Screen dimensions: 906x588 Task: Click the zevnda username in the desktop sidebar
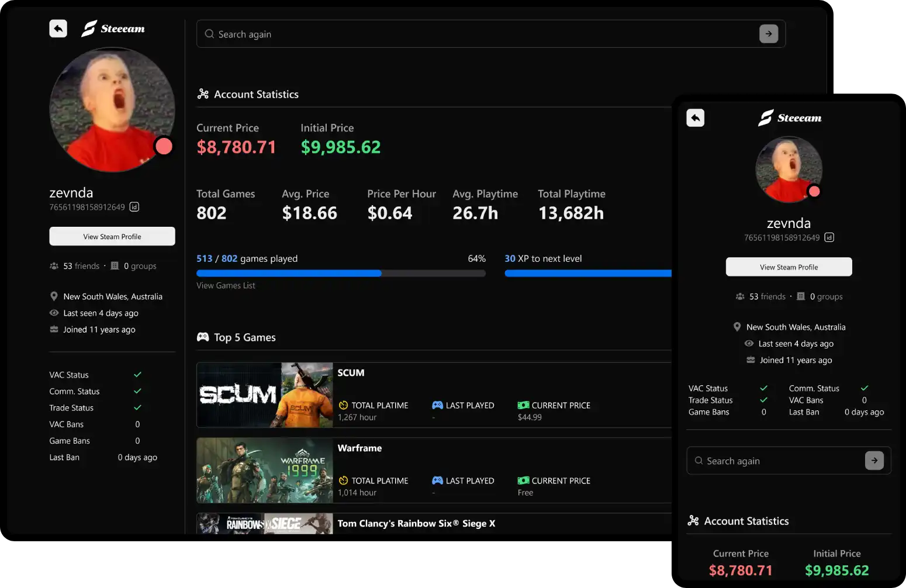coord(71,193)
